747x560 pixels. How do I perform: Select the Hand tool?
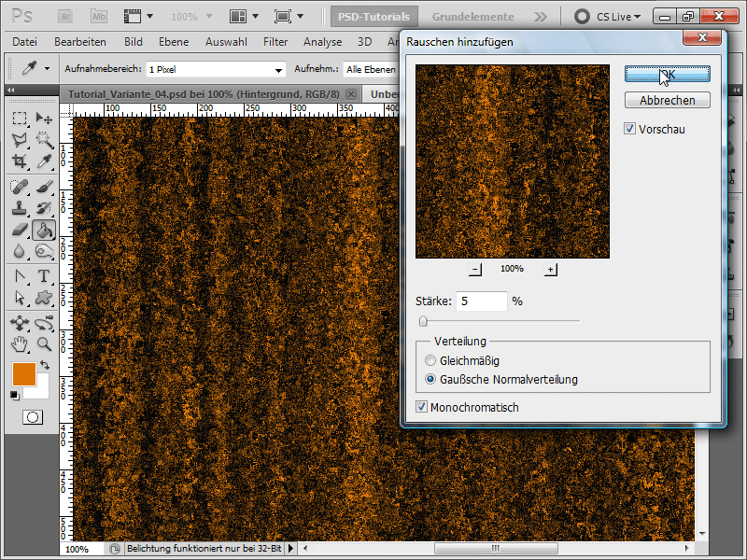(x=20, y=343)
